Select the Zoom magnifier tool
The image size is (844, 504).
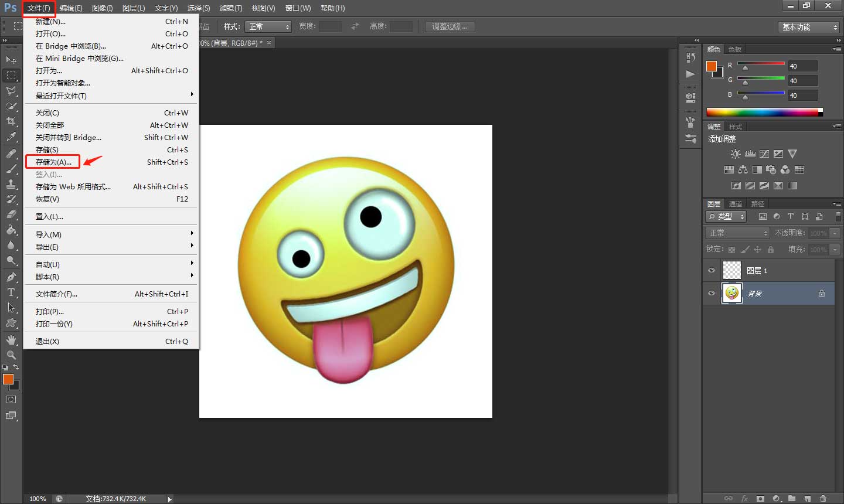coord(11,355)
